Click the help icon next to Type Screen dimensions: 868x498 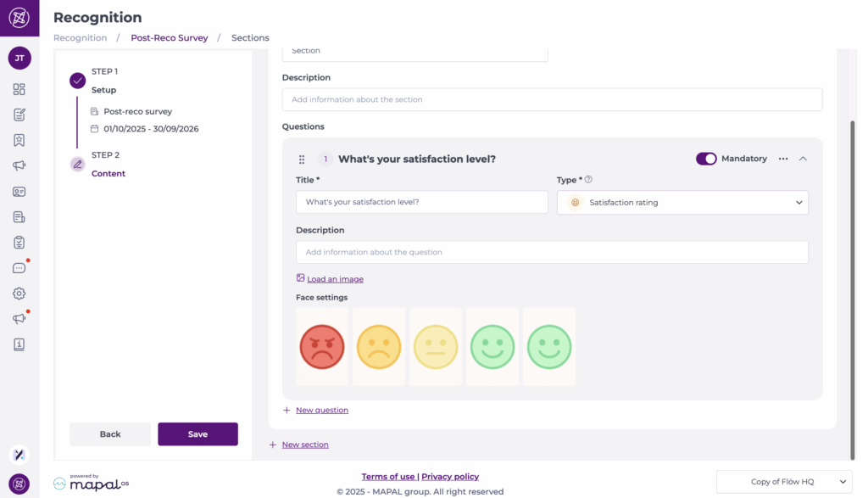588,180
